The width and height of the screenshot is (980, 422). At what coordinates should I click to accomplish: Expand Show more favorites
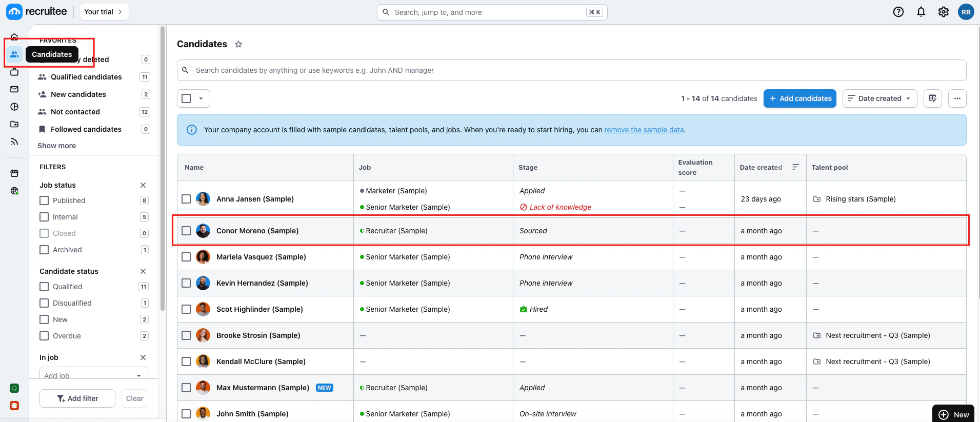tap(56, 146)
